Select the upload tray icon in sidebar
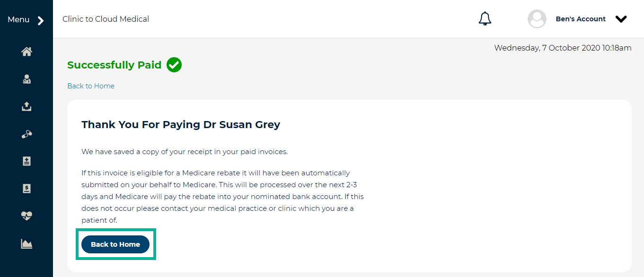Image resolution: width=644 pixels, height=277 pixels. coord(26,106)
